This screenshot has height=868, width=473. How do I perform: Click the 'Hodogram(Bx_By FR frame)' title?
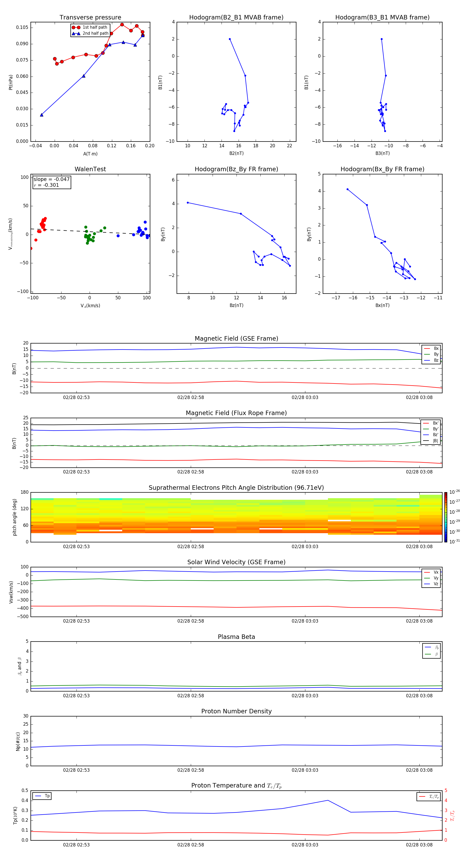(382, 169)
